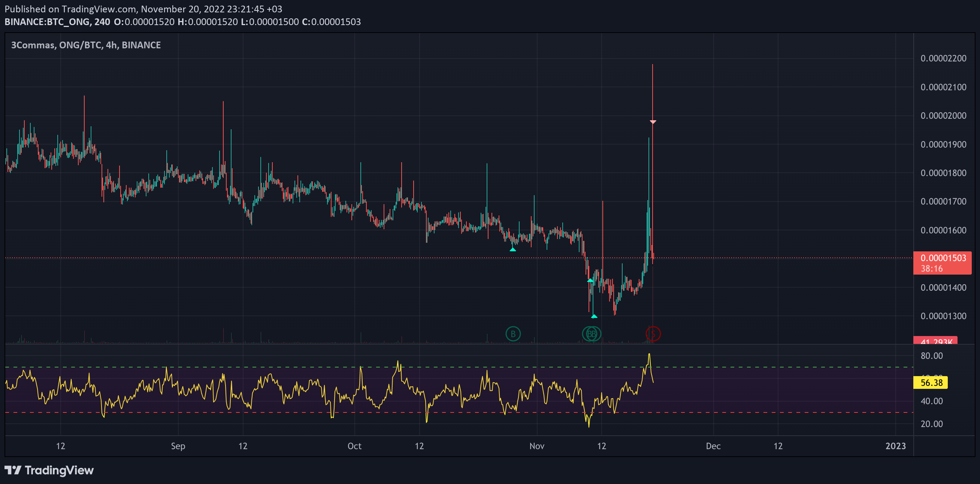Click the Dec label on the time axis
This screenshot has width=980, height=484.
click(x=713, y=446)
